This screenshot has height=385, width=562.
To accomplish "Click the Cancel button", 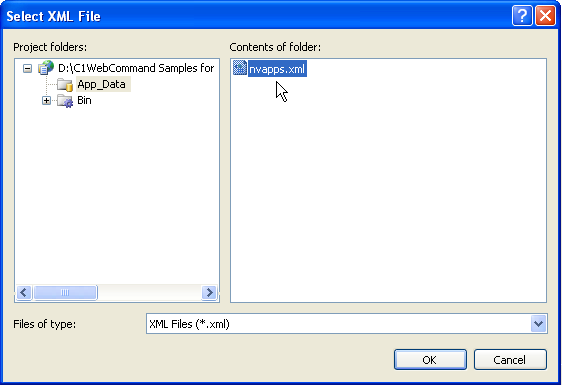I will tap(510, 360).
